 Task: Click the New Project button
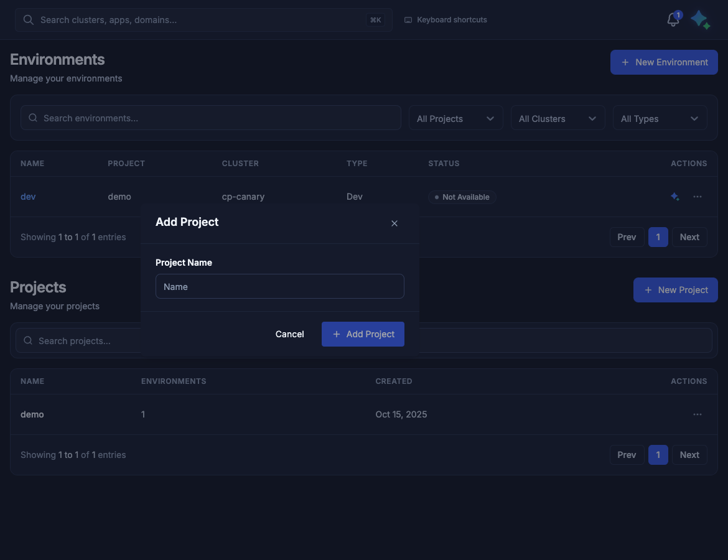tap(676, 290)
